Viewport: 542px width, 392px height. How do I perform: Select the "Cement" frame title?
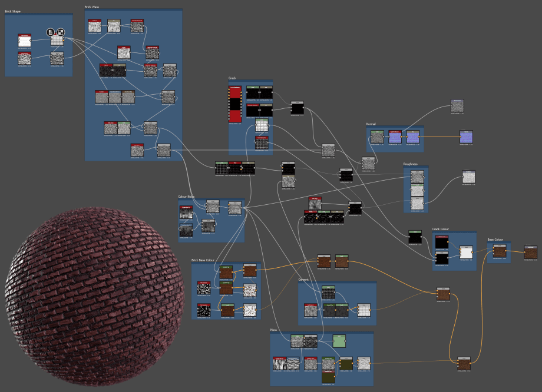[x=303, y=280]
